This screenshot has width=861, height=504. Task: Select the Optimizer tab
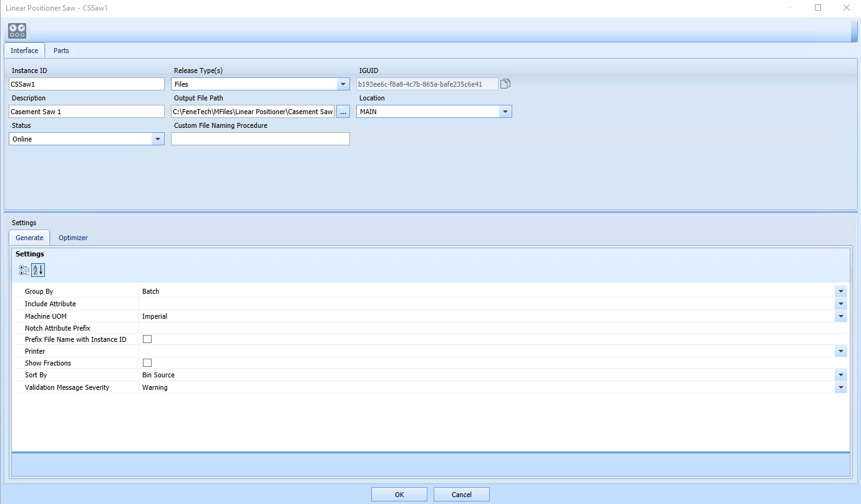tap(73, 238)
